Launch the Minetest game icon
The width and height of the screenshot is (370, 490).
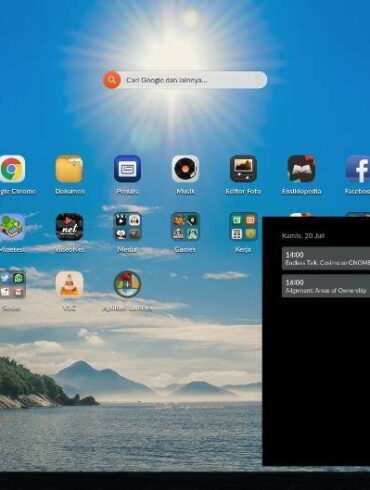[x=12, y=227]
